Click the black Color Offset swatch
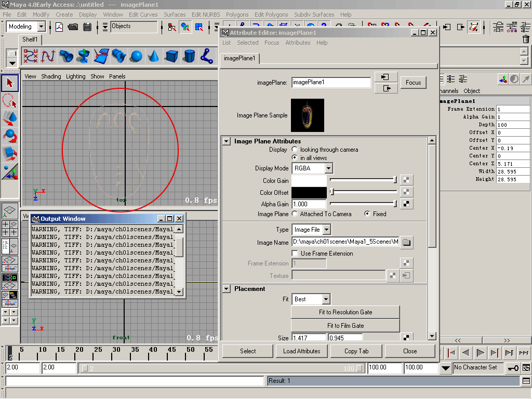This screenshot has width=532, height=399. (x=309, y=192)
